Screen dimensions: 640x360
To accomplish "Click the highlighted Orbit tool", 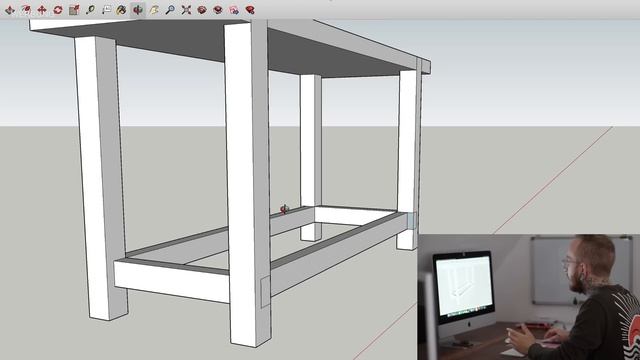I will [x=138, y=10].
